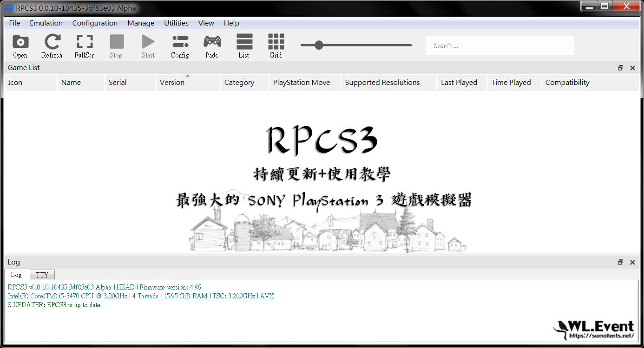Sort by the Serial column header
The width and height of the screenshot is (644, 348).
131,83
